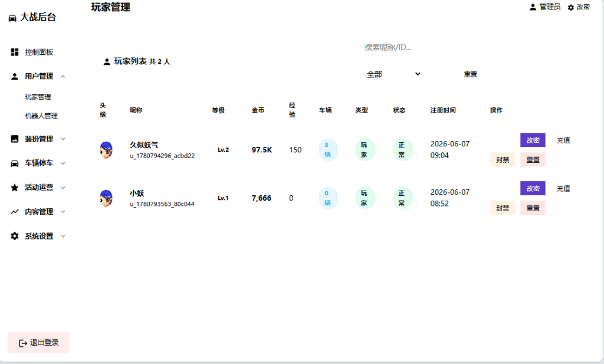Click 重置 button next to filter dropdown

(470, 74)
